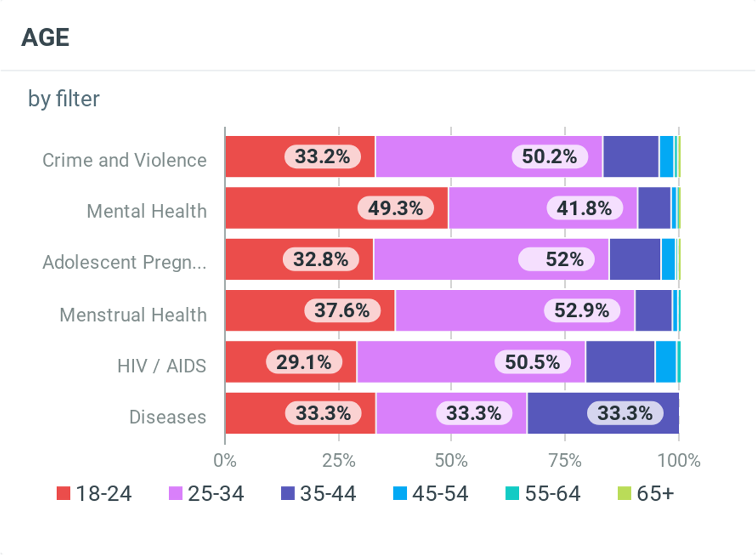Hide the 45-54 legend series

(x=430, y=493)
